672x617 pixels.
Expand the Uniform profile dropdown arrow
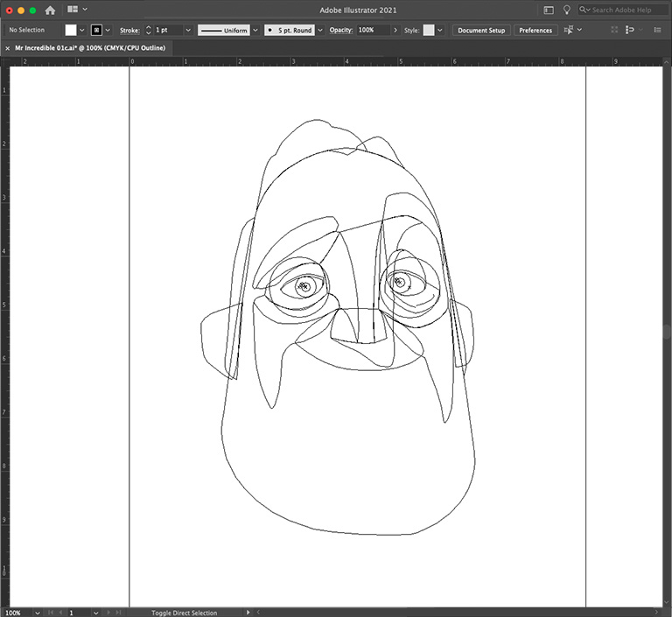(255, 30)
